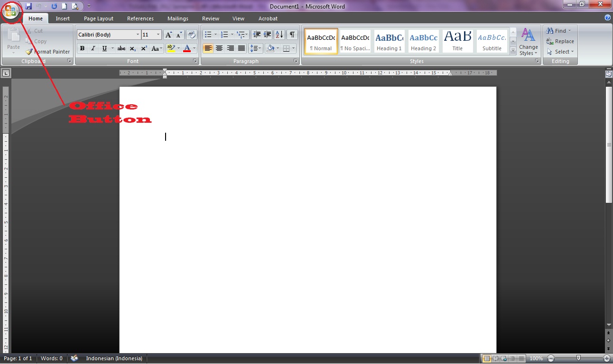613x364 pixels.
Task: Toggle Show/Hide paragraph marks
Action: pyautogui.click(x=292, y=35)
